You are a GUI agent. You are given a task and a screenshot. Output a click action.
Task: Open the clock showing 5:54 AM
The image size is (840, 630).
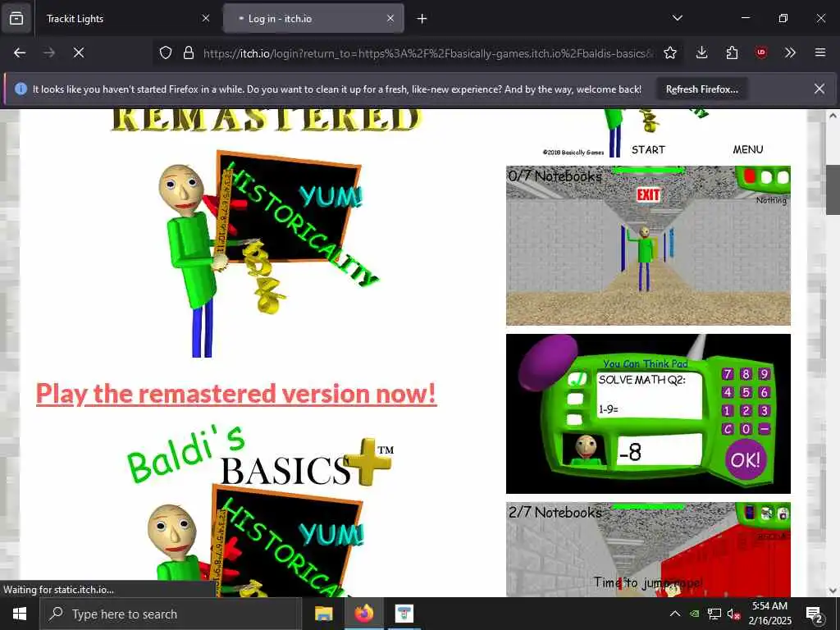[769, 614]
